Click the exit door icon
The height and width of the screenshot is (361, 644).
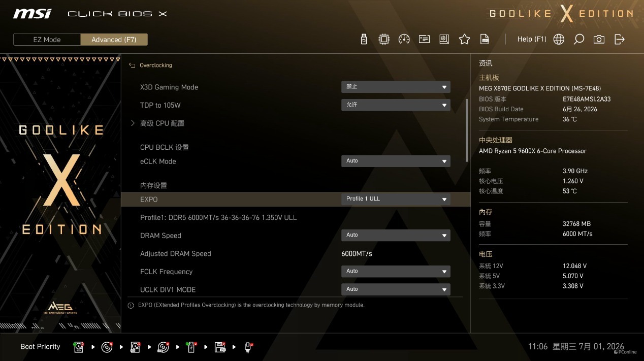coord(620,39)
